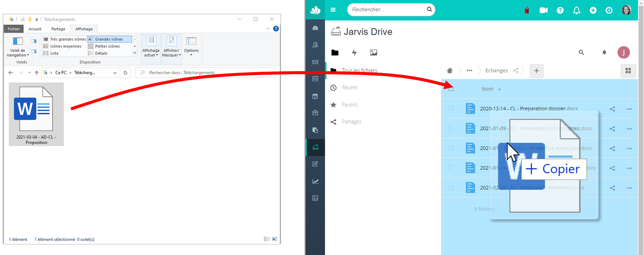The width and height of the screenshot is (644, 255).
Task: Click the plus circle icon in top bar
Action: click(x=593, y=10)
